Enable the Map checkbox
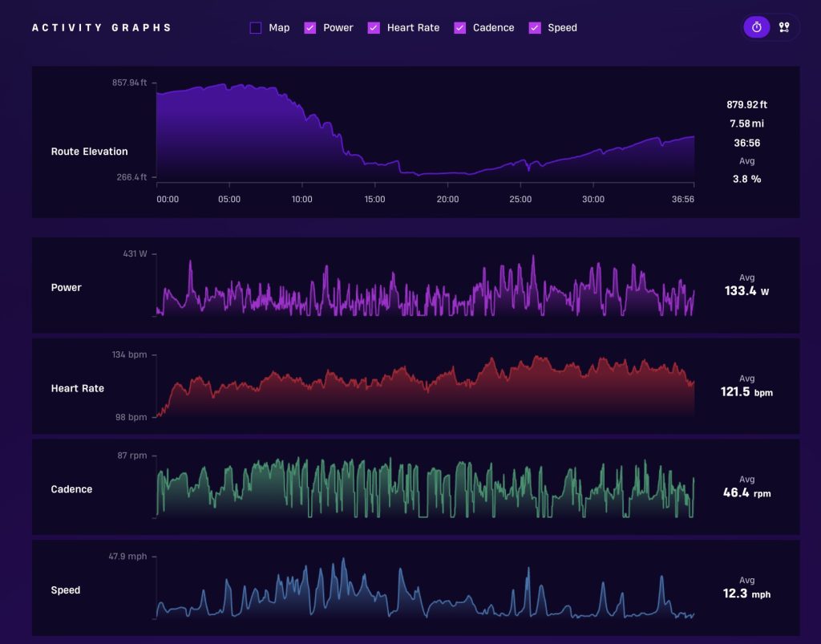This screenshot has width=821, height=644. point(256,28)
